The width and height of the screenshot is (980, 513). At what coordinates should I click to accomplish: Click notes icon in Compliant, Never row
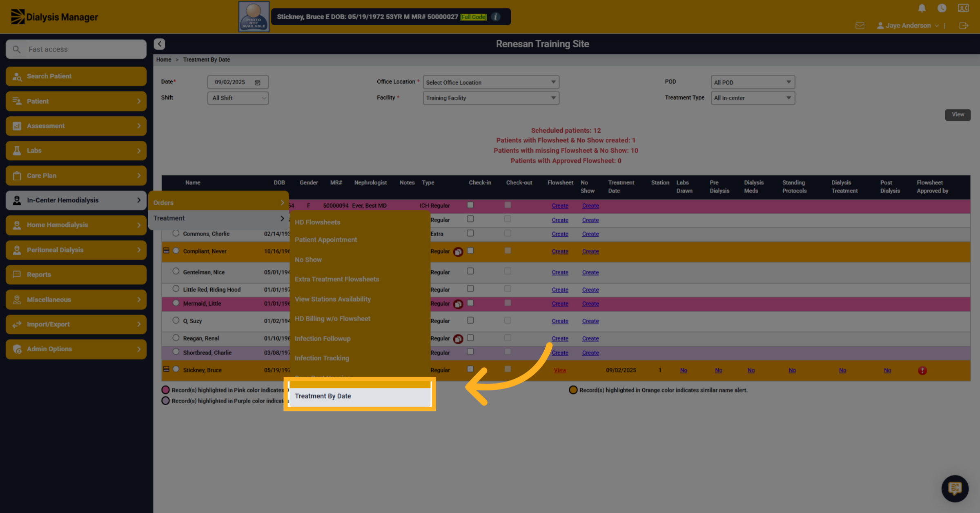(458, 252)
